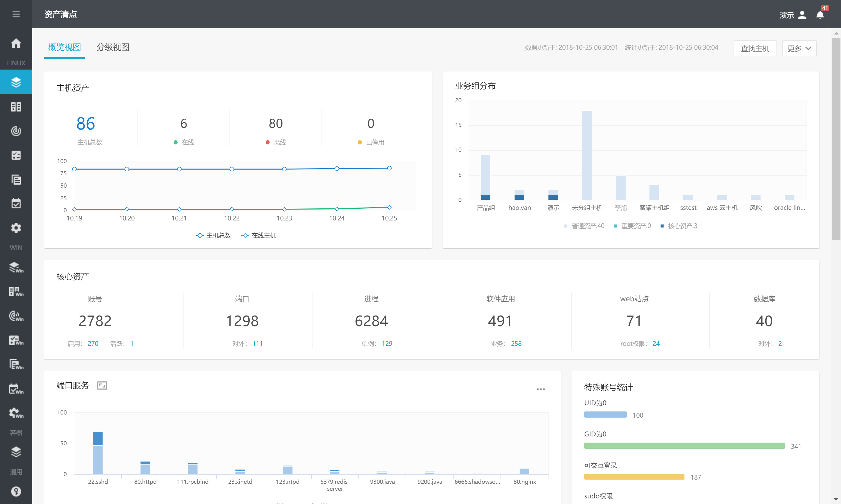Toggle the 核心资产:3 legend entry

pos(679,226)
